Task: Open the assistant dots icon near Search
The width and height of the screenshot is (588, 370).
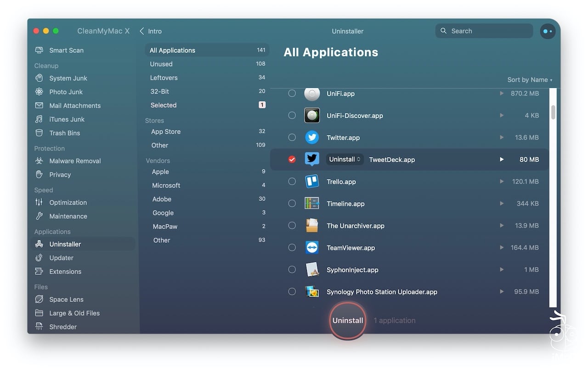Action: click(x=548, y=31)
